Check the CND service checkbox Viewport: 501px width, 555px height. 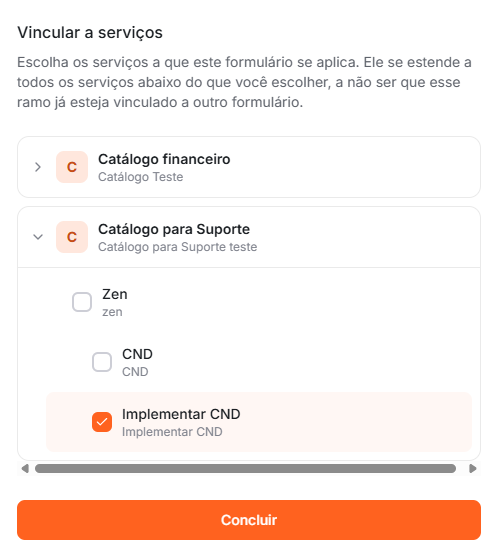pyautogui.click(x=102, y=362)
